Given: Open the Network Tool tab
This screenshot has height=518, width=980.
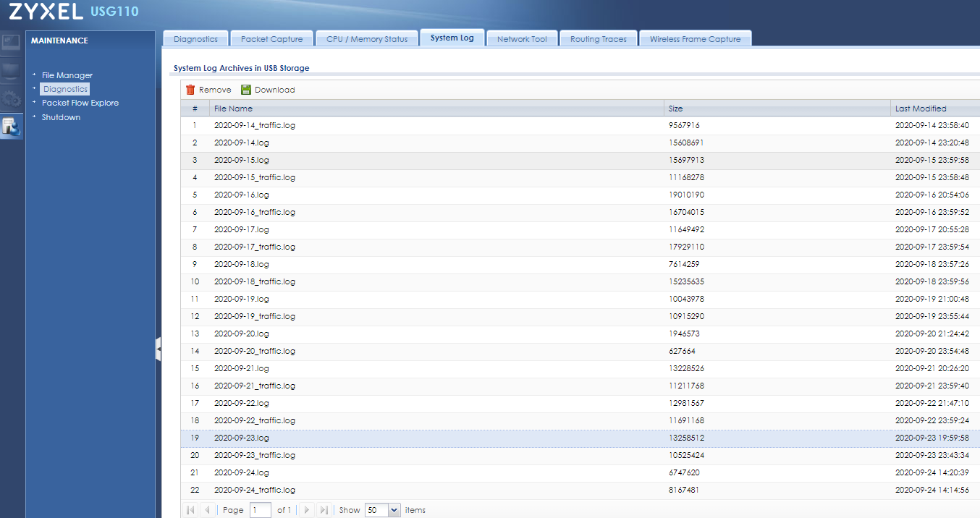Looking at the screenshot, I should click(x=522, y=39).
